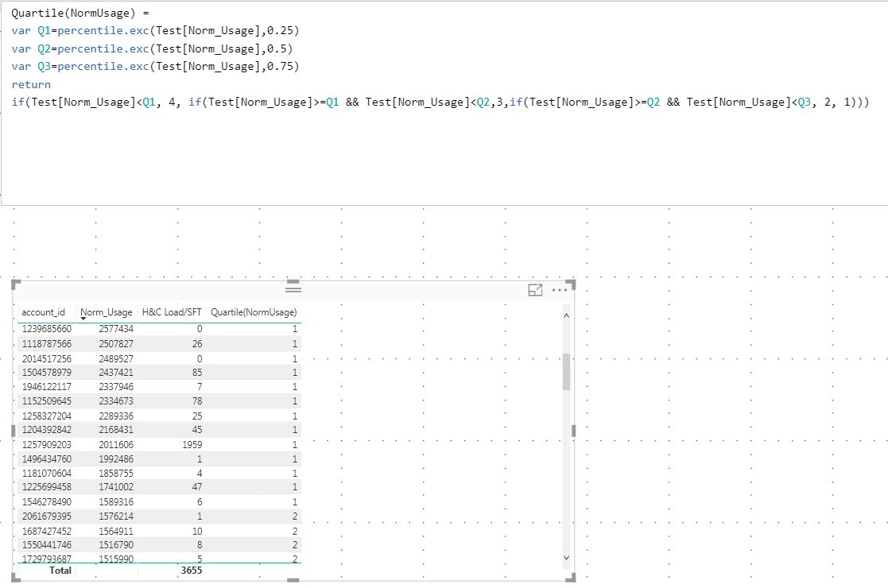Click Norm_Usage value 1741002
This screenshot has height=588, width=888.
tap(116, 487)
